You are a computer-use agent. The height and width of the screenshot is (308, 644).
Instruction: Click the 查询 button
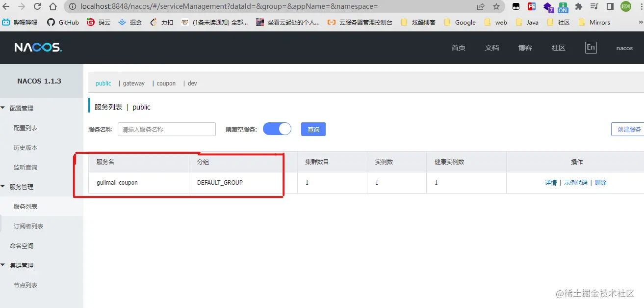(313, 129)
